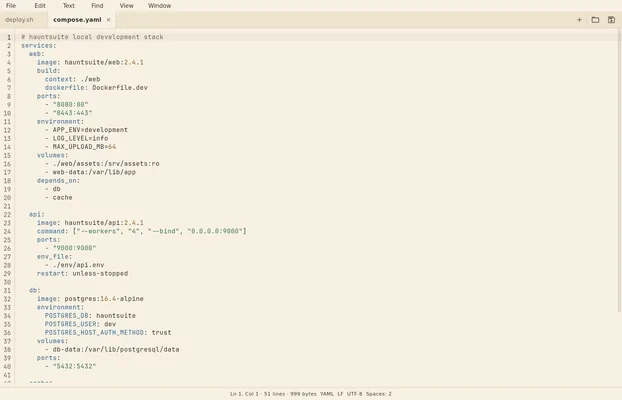The image size is (622, 400).
Task: Click 'Dockerfile.dev' value
Action: tap(120, 88)
